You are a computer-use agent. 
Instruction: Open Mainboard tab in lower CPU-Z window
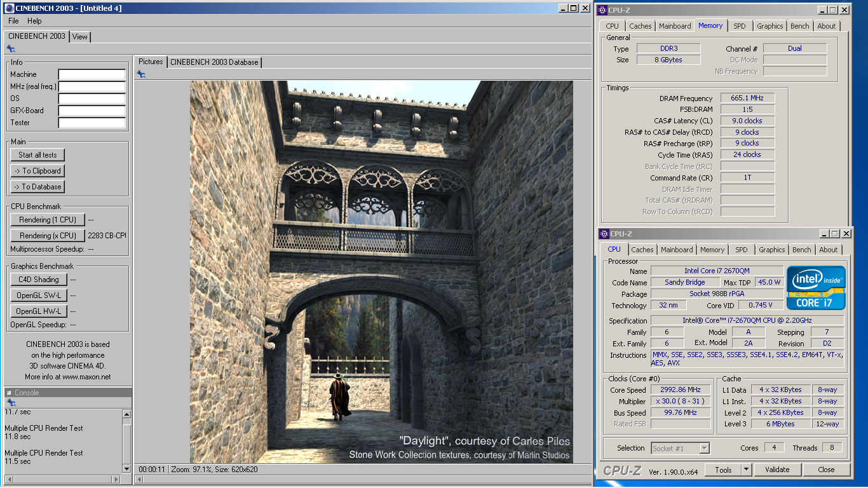(x=677, y=250)
